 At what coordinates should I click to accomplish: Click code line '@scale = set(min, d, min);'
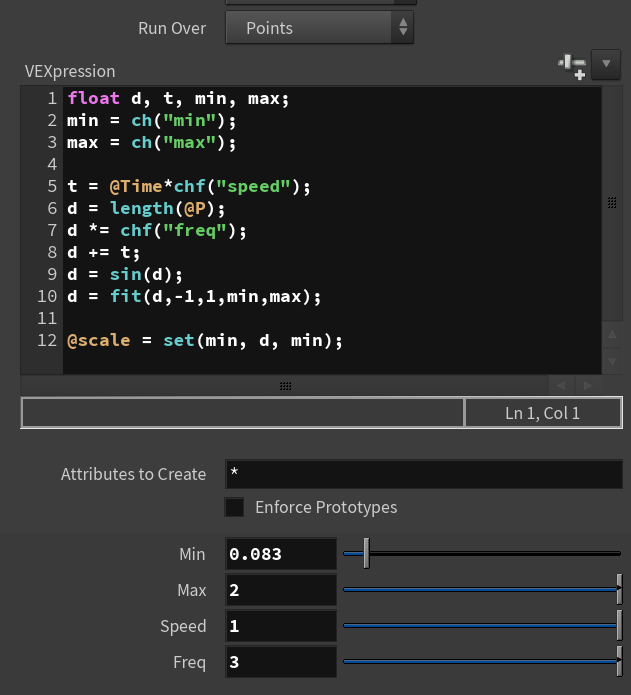[x=205, y=340]
